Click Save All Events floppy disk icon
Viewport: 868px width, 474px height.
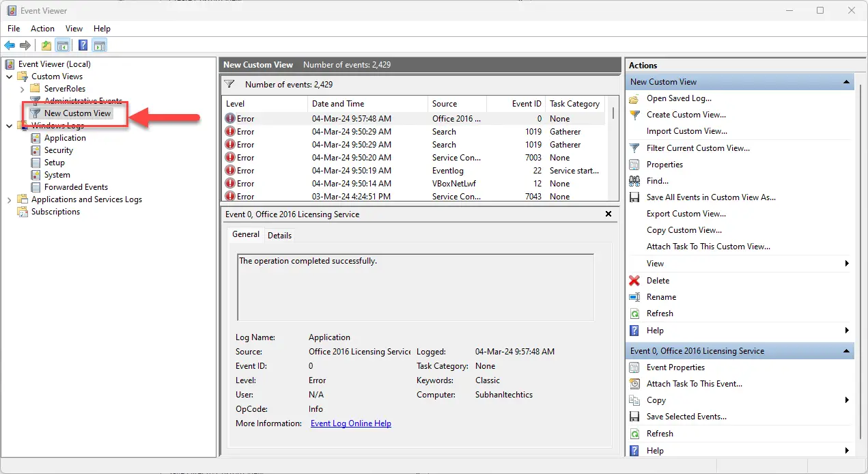(x=634, y=197)
